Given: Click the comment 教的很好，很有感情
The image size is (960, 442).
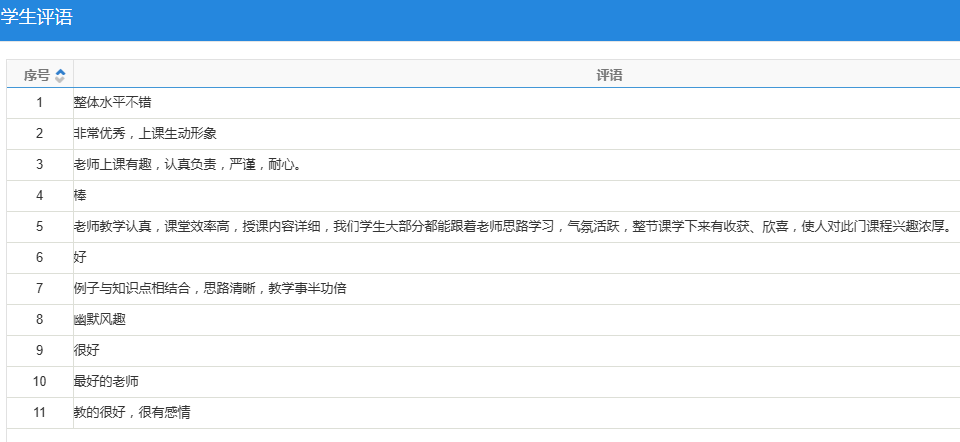Looking at the screenshot, I should click(x=131, y=412).
